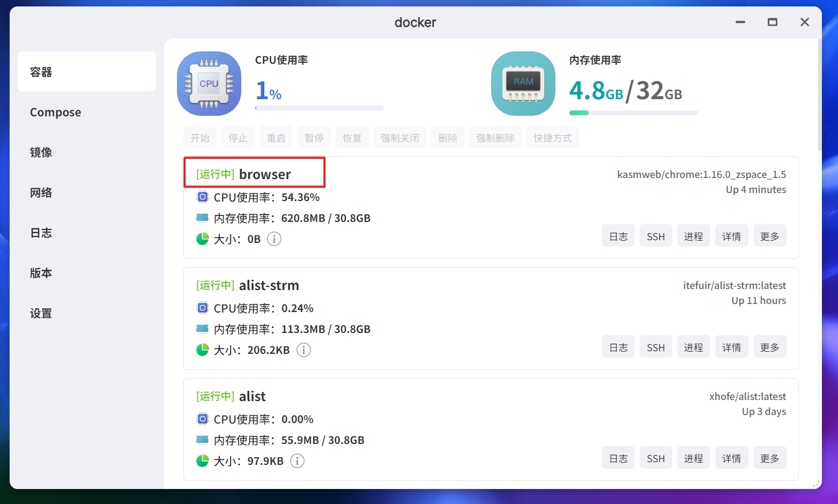
Task: Click the 开始 start button
Action: pyautogui.click(x=200, y=138)
